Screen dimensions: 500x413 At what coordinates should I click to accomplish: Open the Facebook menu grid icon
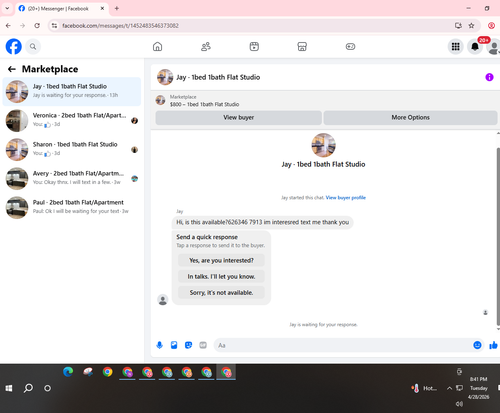455,46
